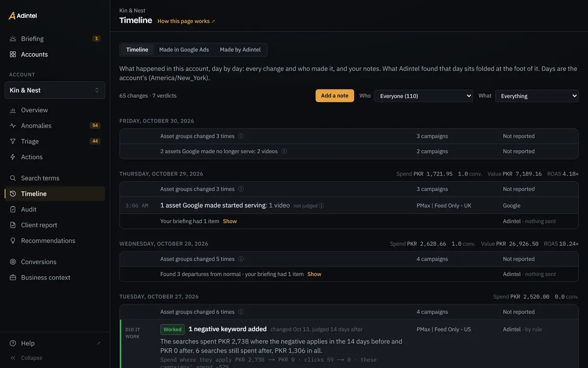This screenshot has height=368, width=588.
Task: Open the What Everything dropdown
Action: (x=537, y=96)
